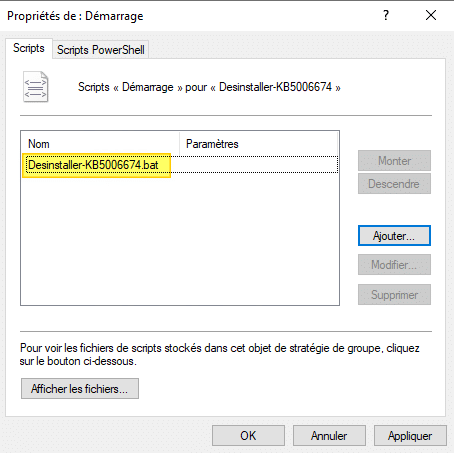
Task: Click the Nom column header
Action: 100,144
